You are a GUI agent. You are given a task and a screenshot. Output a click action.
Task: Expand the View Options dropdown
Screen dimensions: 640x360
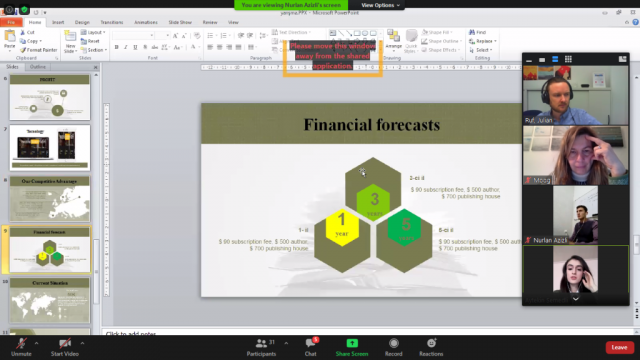380,5
